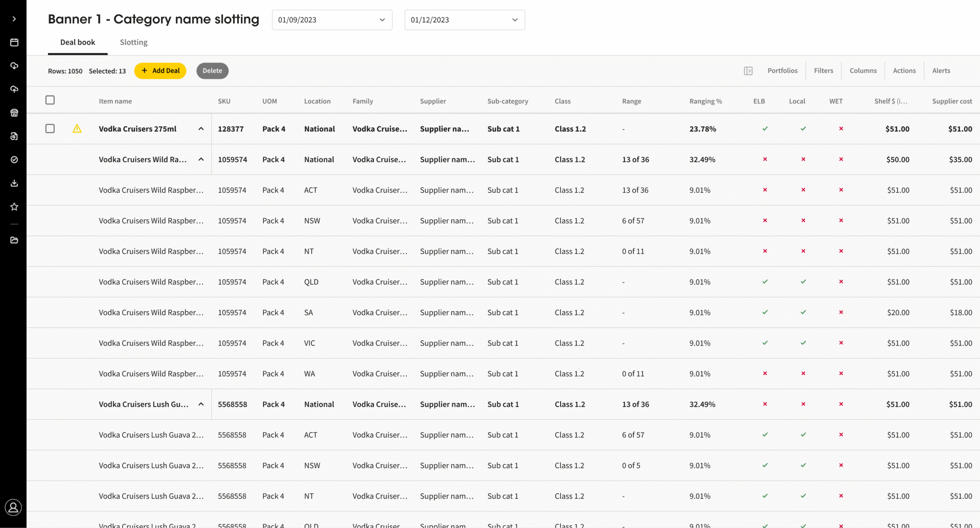Click the checkmark circle sidebar icon
The height and width of the screenshot is (528, 980).
[14, 160]
